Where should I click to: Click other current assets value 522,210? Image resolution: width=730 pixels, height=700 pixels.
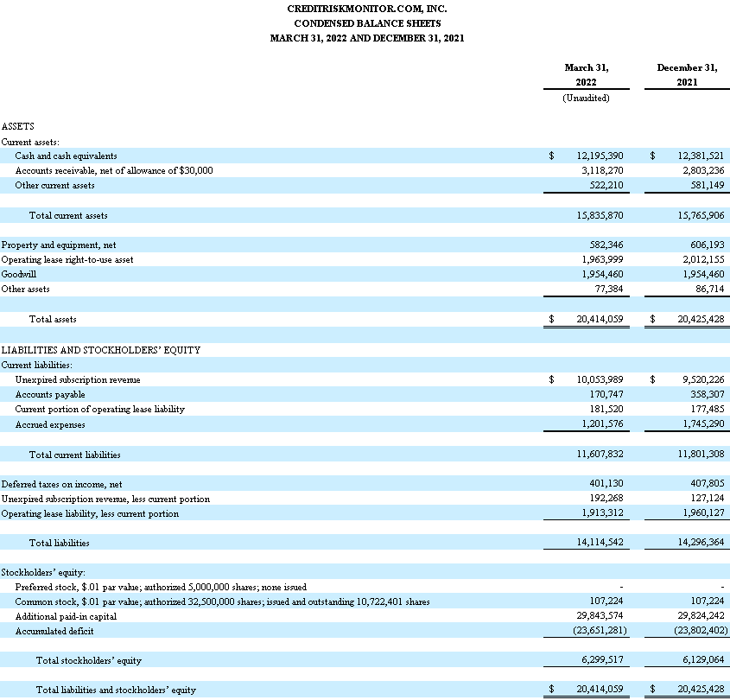(606, 185)
